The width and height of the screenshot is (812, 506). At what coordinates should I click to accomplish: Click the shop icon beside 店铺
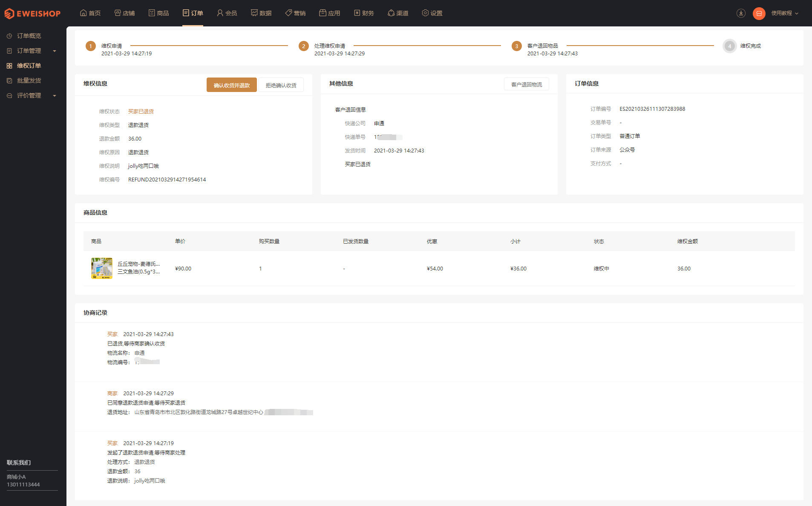(118, 13)
